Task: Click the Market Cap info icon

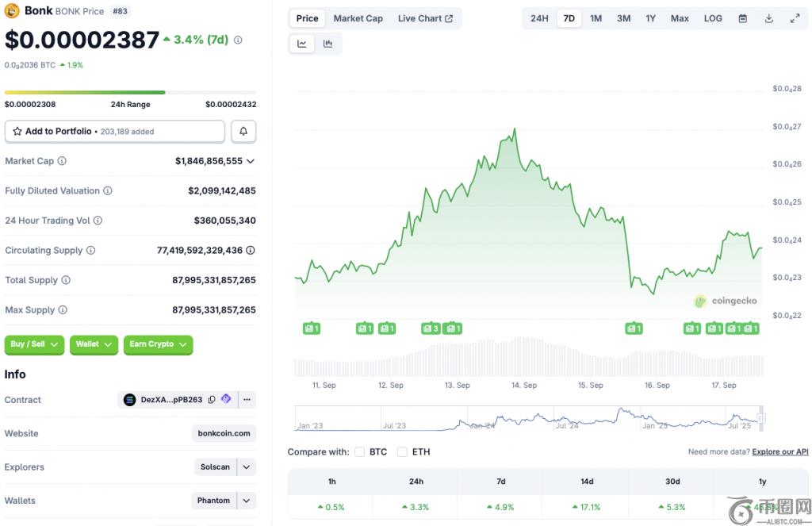Action: point(62,161)
